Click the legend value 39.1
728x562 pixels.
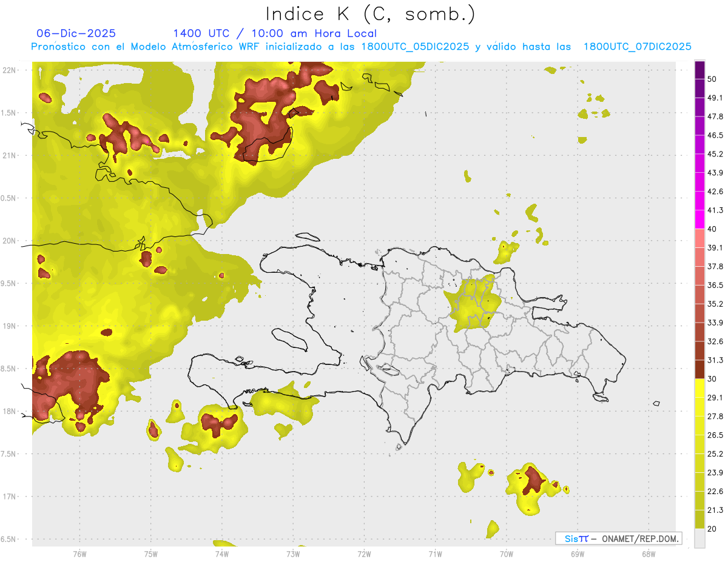coord(715,247)
